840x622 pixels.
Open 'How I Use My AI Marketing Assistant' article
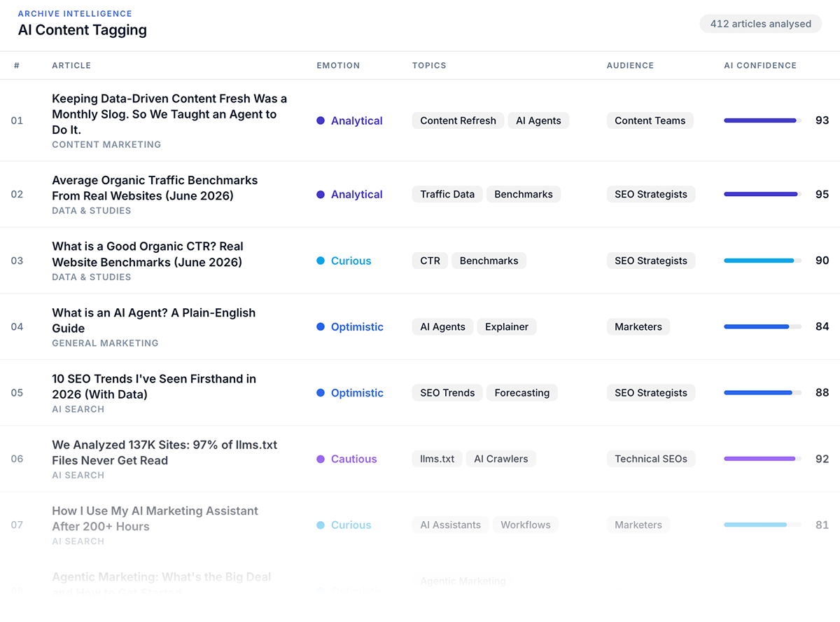(x=155, y=518)
